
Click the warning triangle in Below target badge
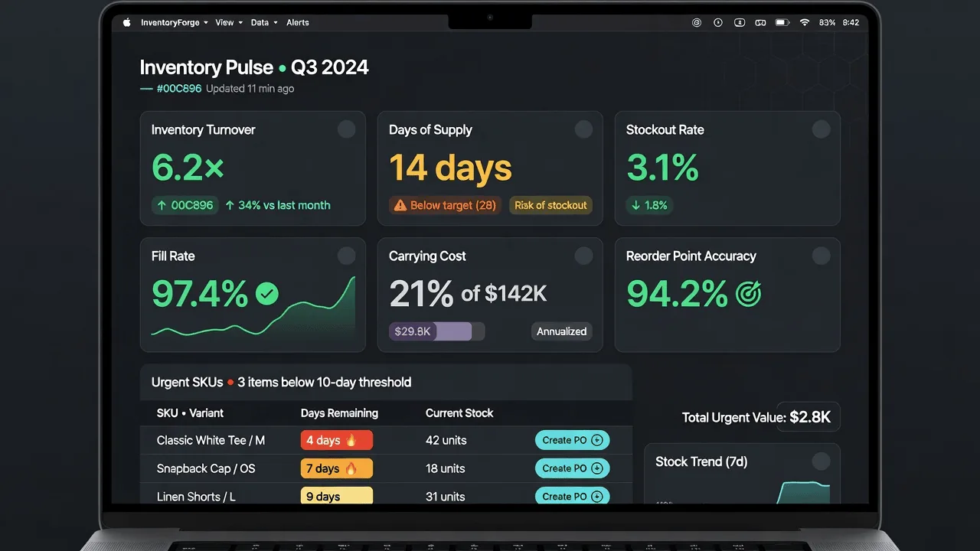(x=400, y=205)
